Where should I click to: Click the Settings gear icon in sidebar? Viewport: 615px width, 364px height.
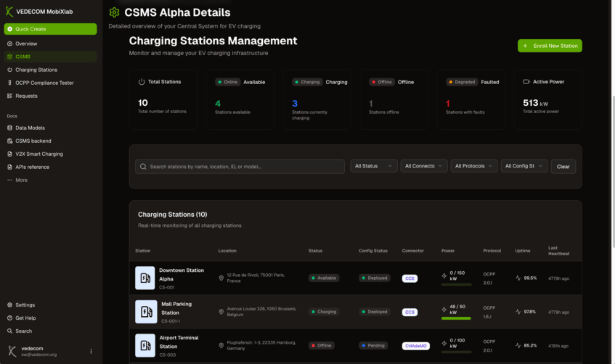click(x=10, y=305)
